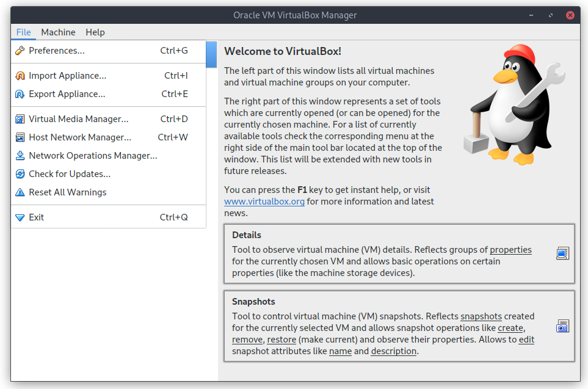Click the create link in Snapshots
588x389 pixels.
(x=510, y=328)
